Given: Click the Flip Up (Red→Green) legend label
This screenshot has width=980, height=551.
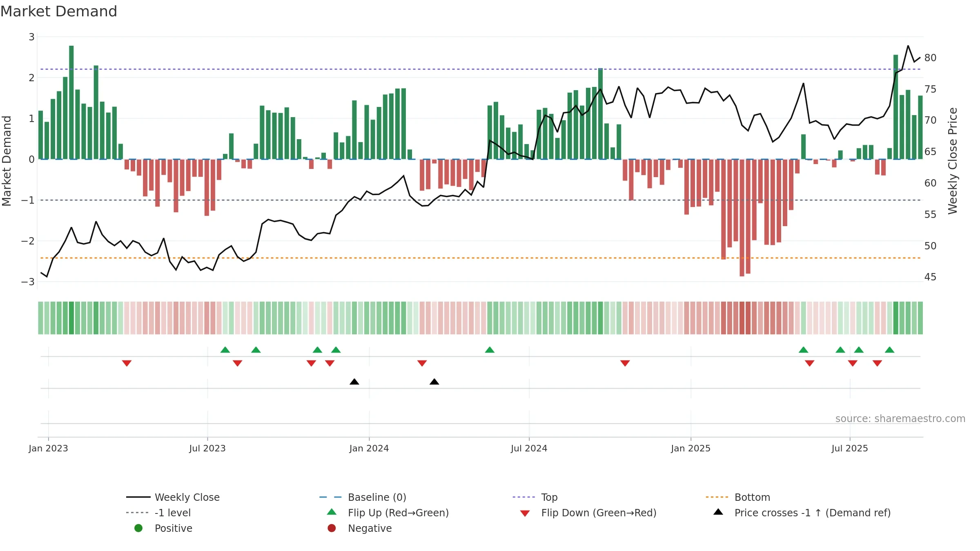Looking at the screenshot, I should point(398,513).
